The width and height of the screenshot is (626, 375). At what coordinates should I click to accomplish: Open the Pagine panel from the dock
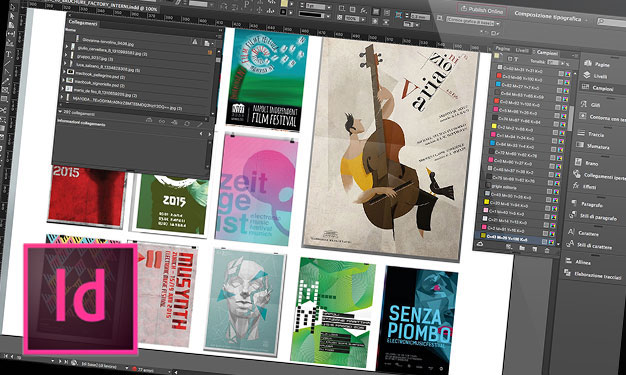597,64
